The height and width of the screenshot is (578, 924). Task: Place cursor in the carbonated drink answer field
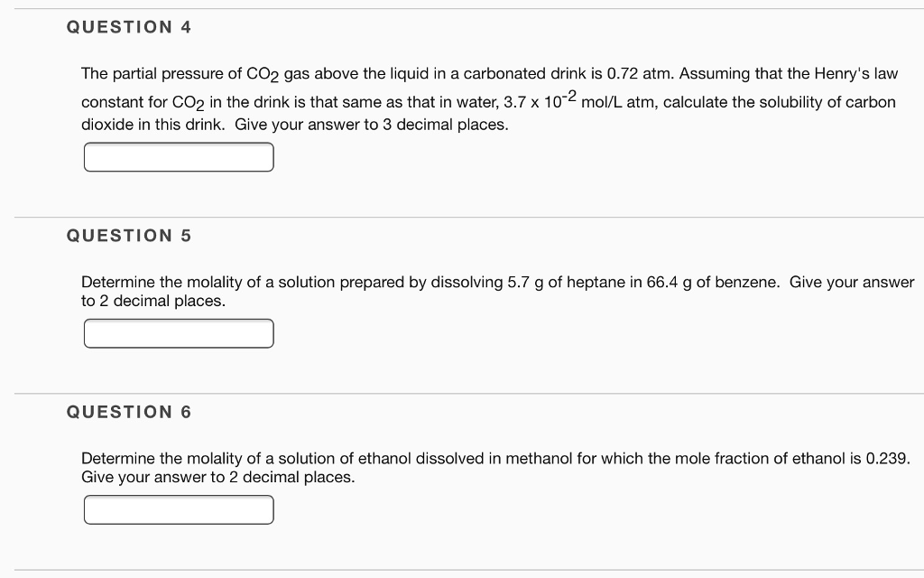[179, 156]
